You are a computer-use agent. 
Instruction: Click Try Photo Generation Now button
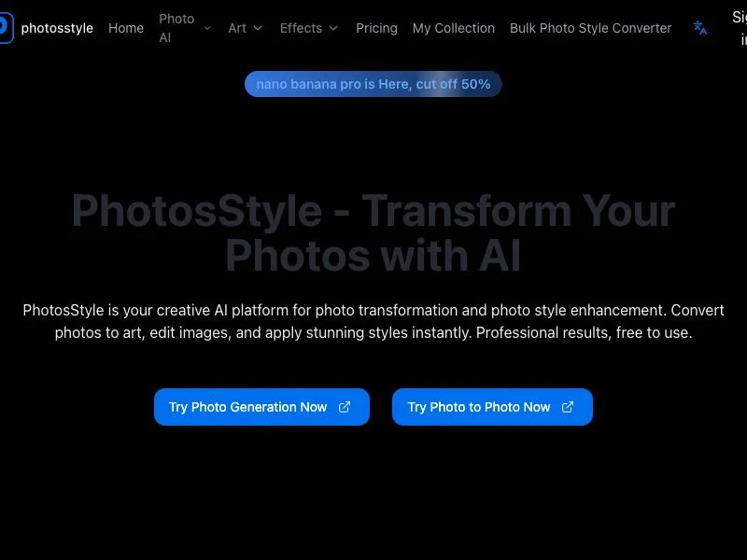261,407
